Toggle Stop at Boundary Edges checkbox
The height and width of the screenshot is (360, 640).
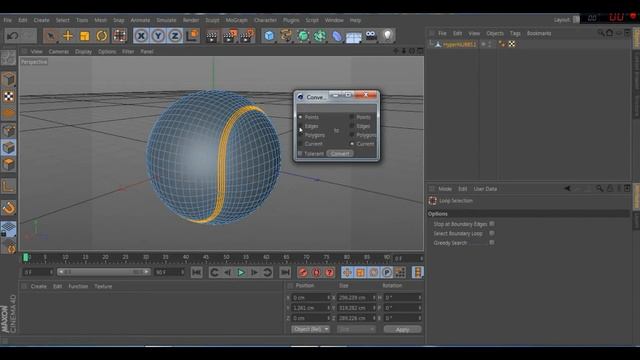[x=492, y=224]
